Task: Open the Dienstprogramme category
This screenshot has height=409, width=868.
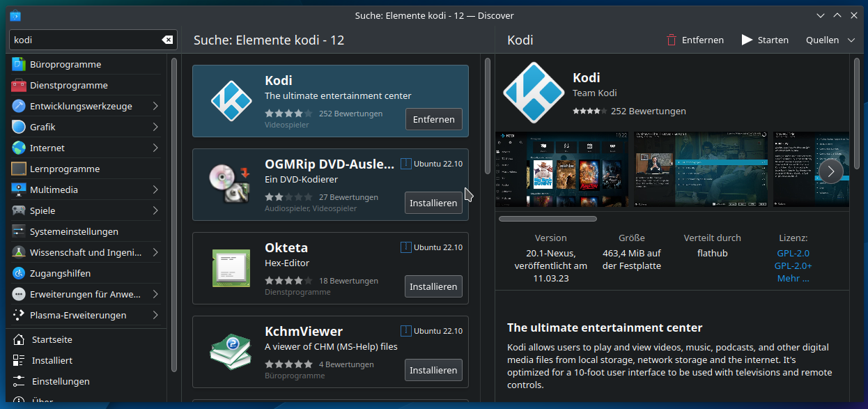Action: coord(86,85)
